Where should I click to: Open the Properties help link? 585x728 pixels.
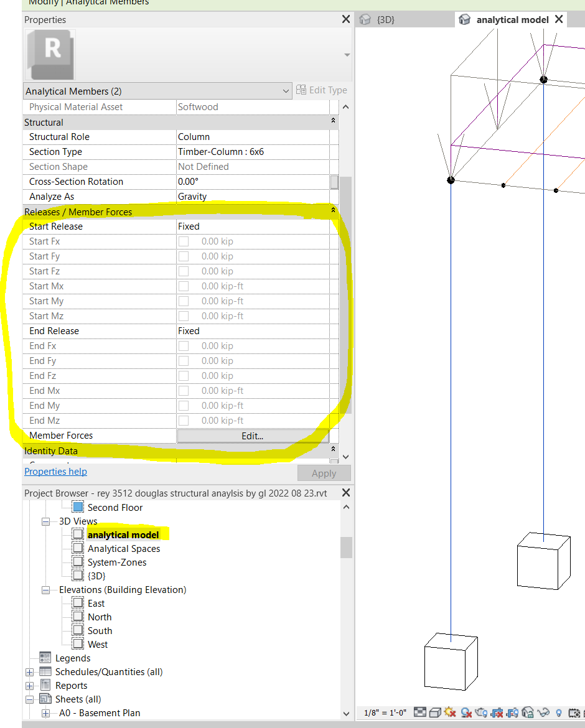(x=55, y=471)
